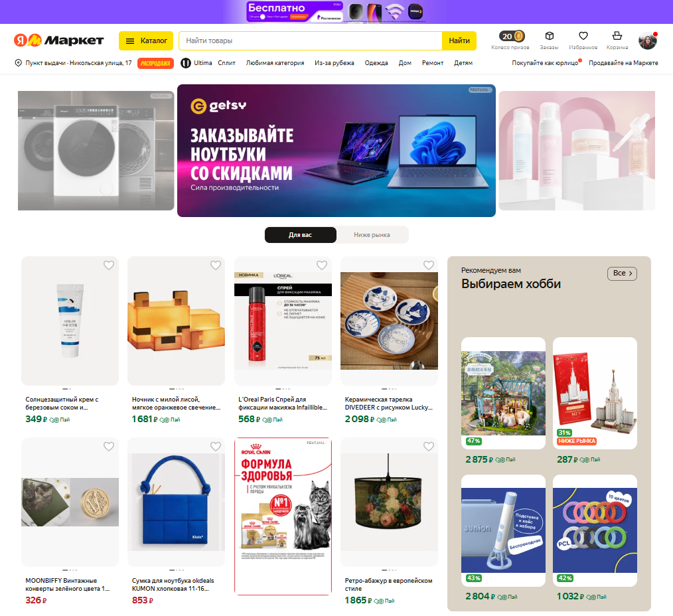Favorite the sunscreen with birch juice
Image resolution: width=673 pixels, height=616 pixels.
click(109, 266)
